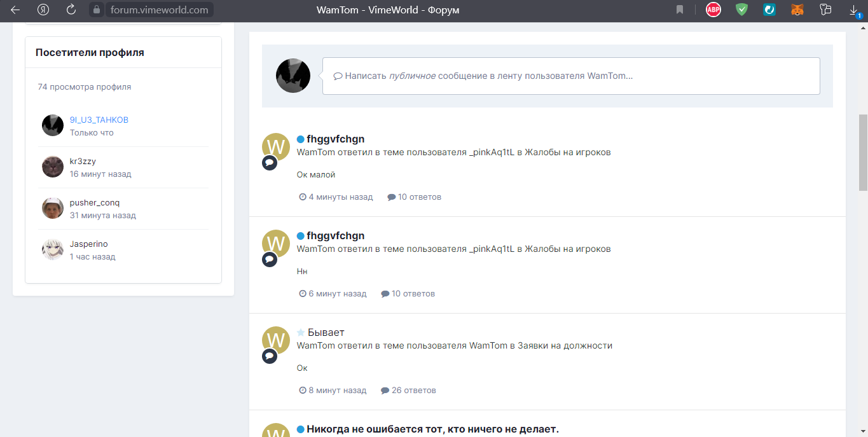This screenshot has width=868, height=437.
Task: Open the downloads arrow icon
Action: [x=854, y=10]
